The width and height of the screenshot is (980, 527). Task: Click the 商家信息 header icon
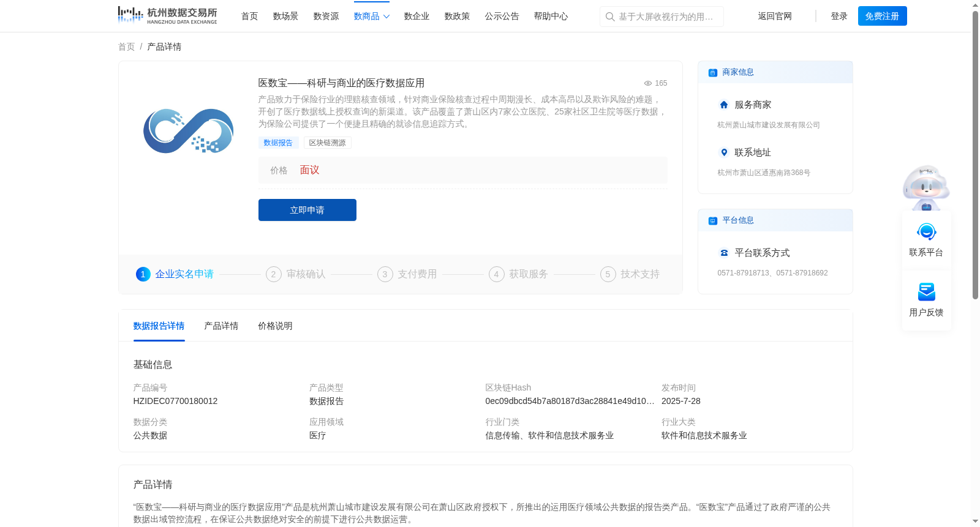click(713, 73)
